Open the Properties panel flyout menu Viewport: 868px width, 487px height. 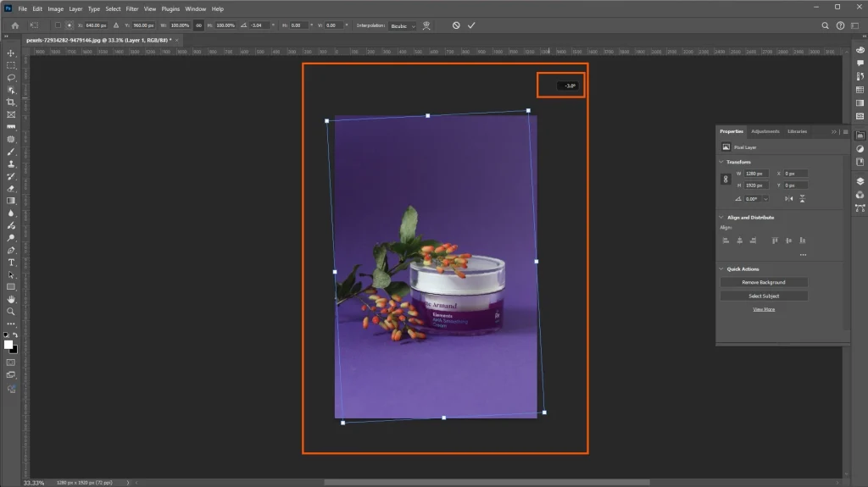(845, 132)
